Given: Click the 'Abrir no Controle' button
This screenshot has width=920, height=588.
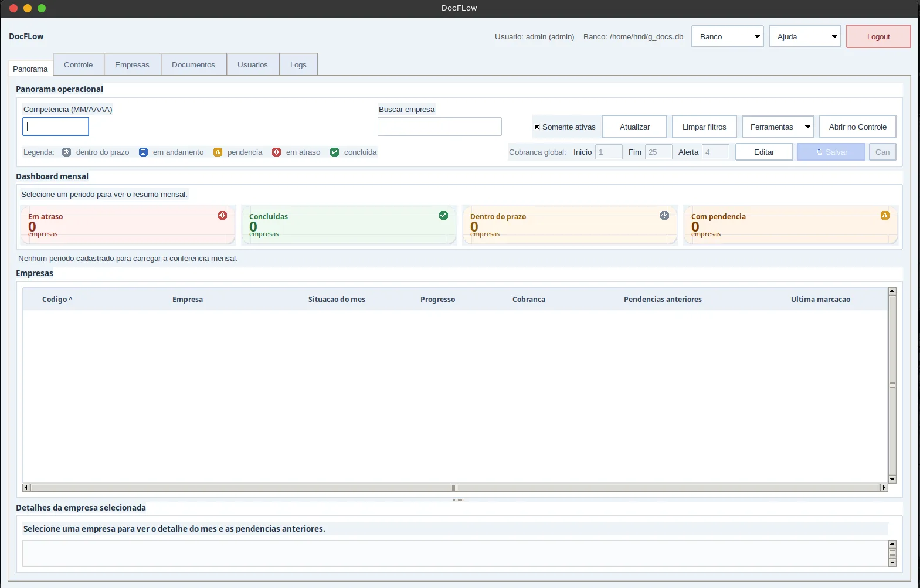Looking at the screenshot, I should coord(858,127).
